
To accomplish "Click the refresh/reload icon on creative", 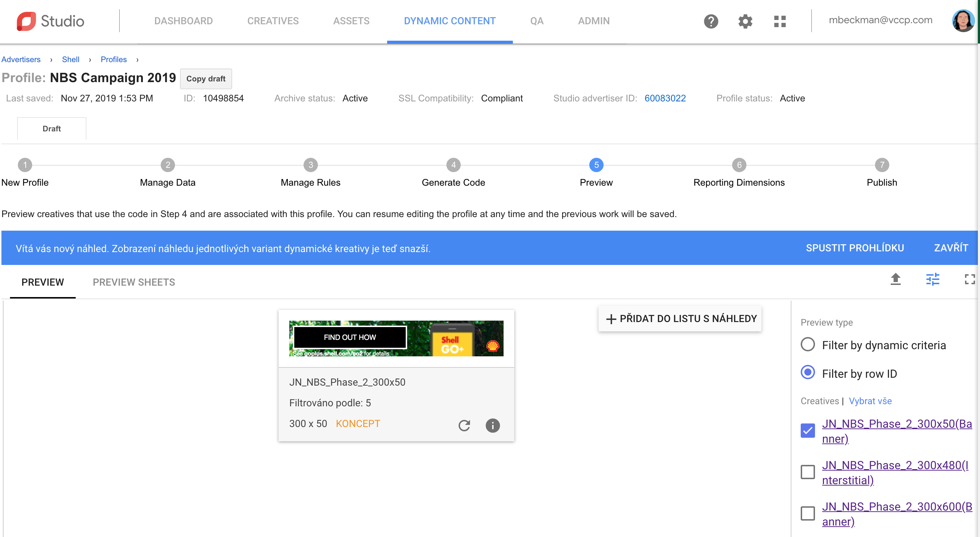I will pos(464,424).
